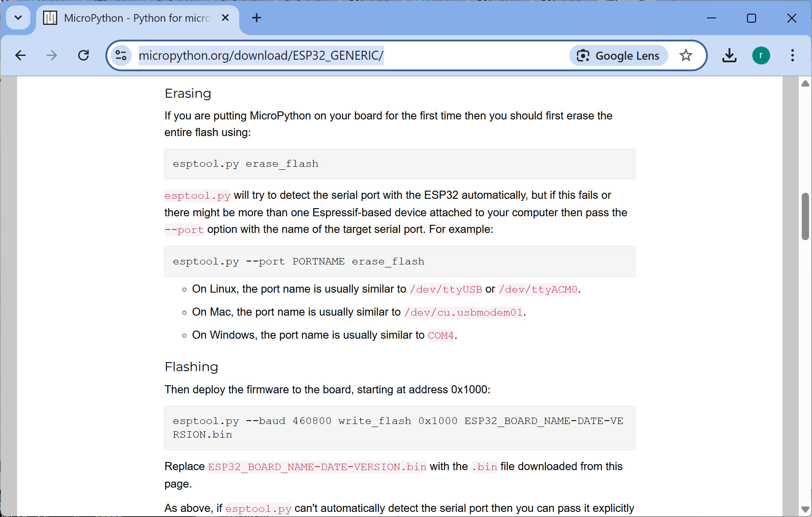Open Chrome three-dot menu
The width and height of the screenshot is (812, 517).
792,55
